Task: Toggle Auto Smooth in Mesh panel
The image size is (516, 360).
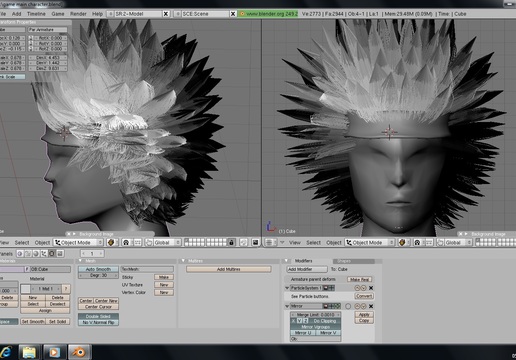Action: pos(98,269)
